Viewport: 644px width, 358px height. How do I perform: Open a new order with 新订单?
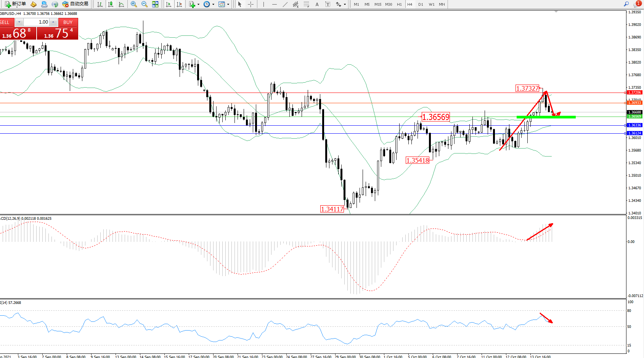coord(15,4)
